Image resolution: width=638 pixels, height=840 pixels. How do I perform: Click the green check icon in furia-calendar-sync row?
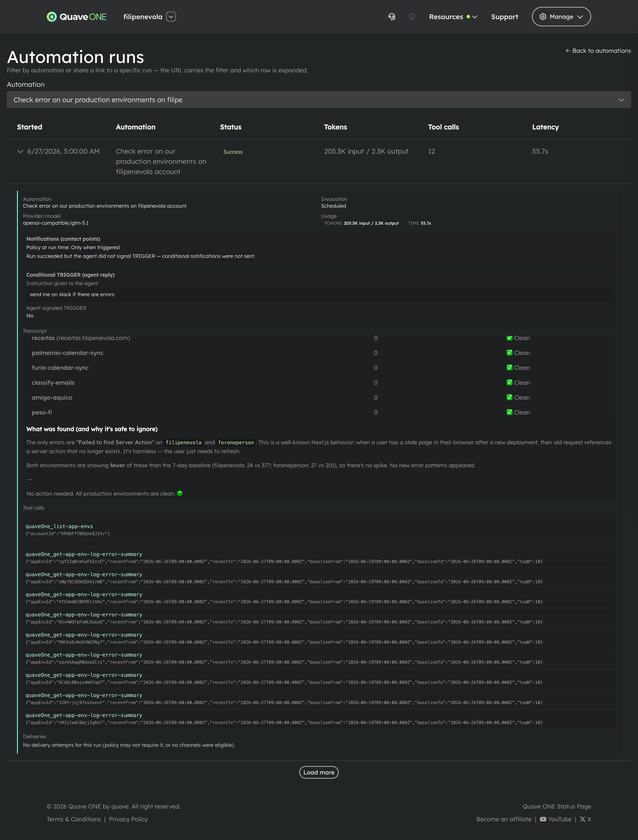(x=509, y=367)
